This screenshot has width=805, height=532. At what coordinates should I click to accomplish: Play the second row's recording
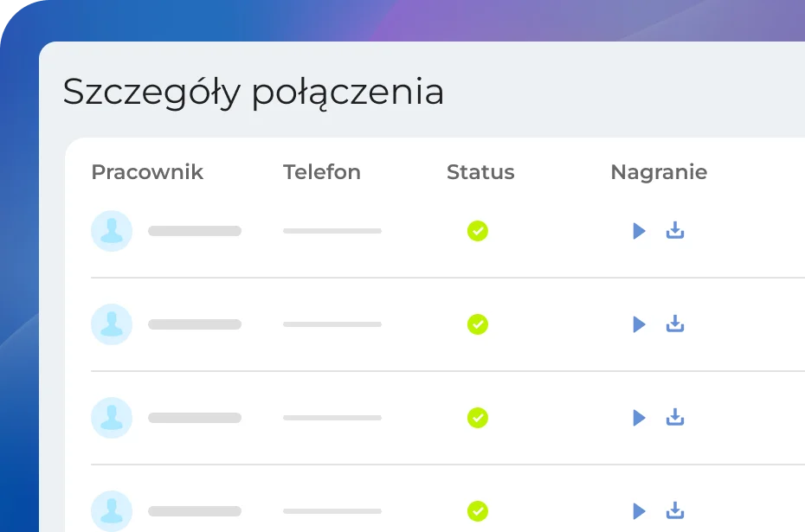tap(639, 324)
